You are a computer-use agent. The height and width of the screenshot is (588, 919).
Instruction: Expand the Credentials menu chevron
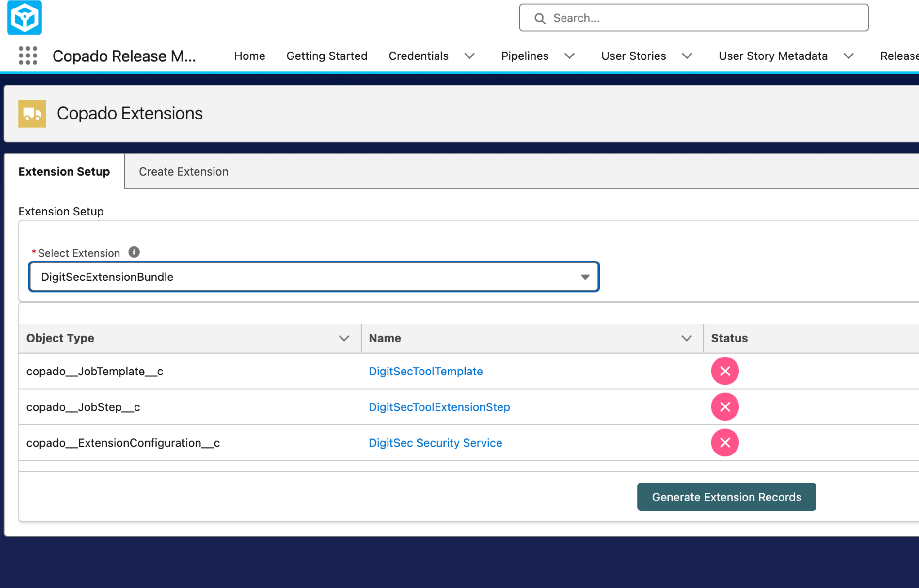pos(469,56)
